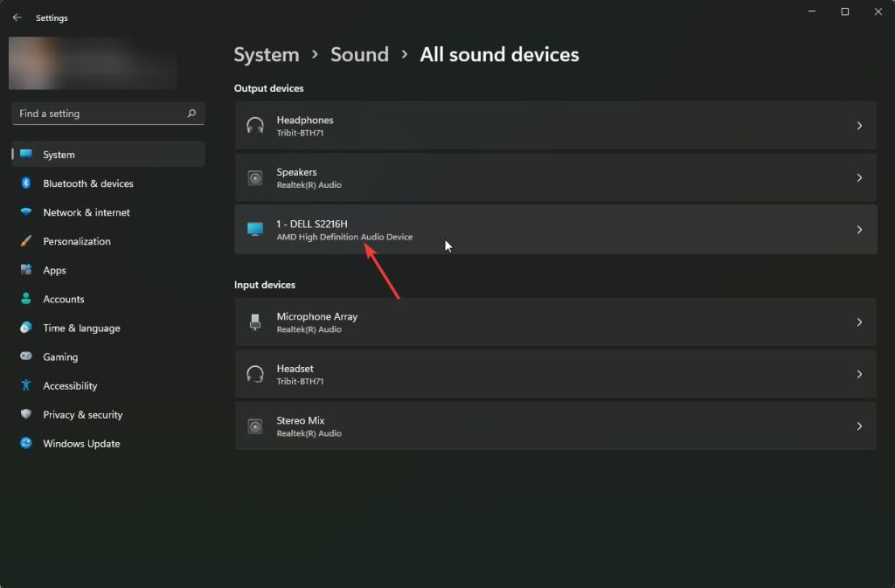Click the Accounts person icon
The width and height of the screenshot is (895, 588).
[26, 298]
